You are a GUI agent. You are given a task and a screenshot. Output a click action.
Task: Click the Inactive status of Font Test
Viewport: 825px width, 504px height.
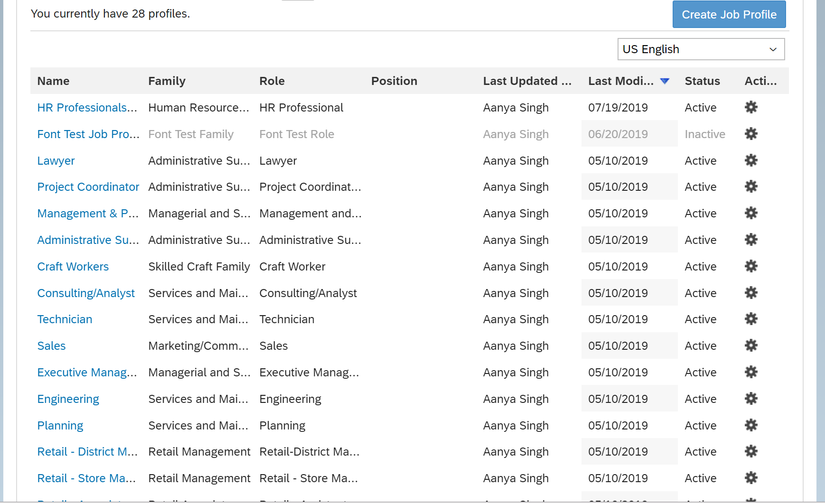coord(705,134)
